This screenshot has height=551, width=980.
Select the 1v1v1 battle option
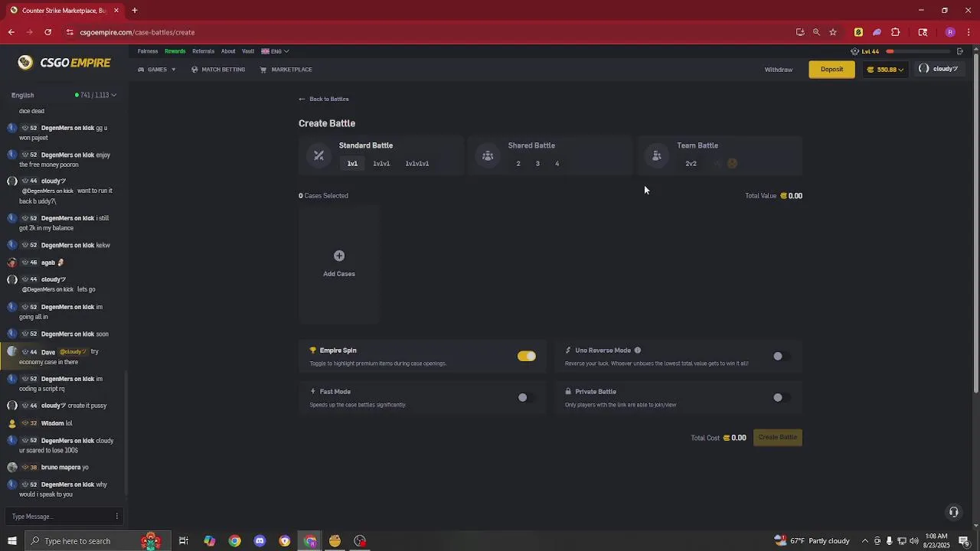tap(381, 164)
